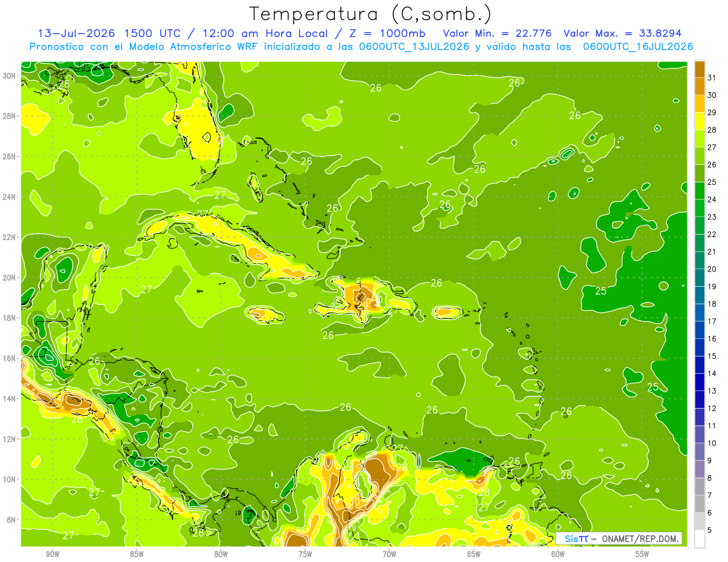The height and width of the screenshot is (562, 728).
Task: Click the orange swatch between legend 30 and 31
Action: (x=699, y=86)
